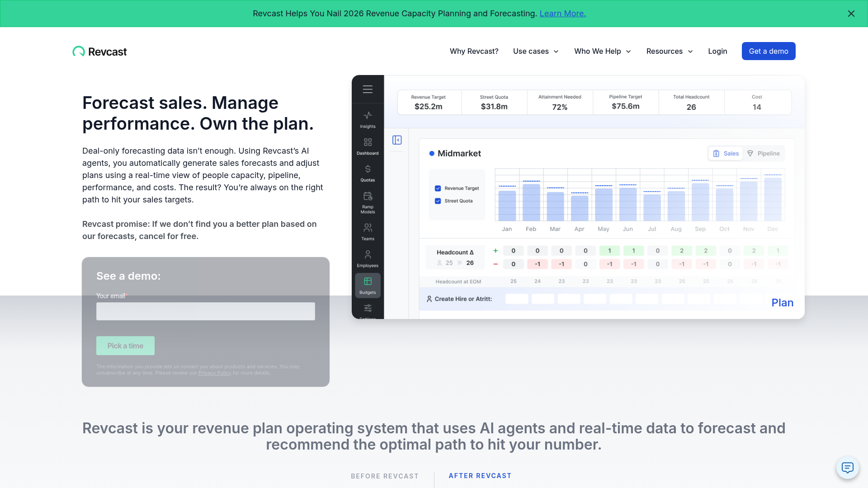This screenshot has width=868, height=488.
Task: Open the Dashboard sidebar icon
Action: point(368,146)
